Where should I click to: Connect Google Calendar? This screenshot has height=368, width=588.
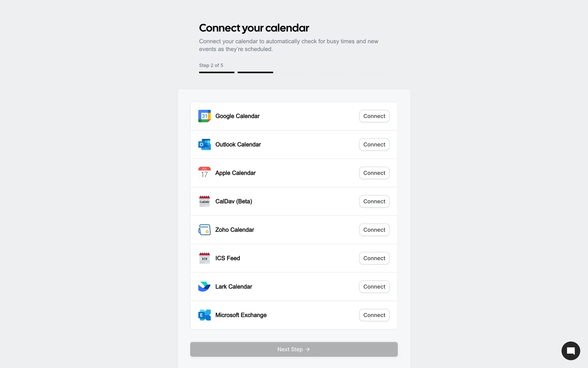(x=374, y=116)
